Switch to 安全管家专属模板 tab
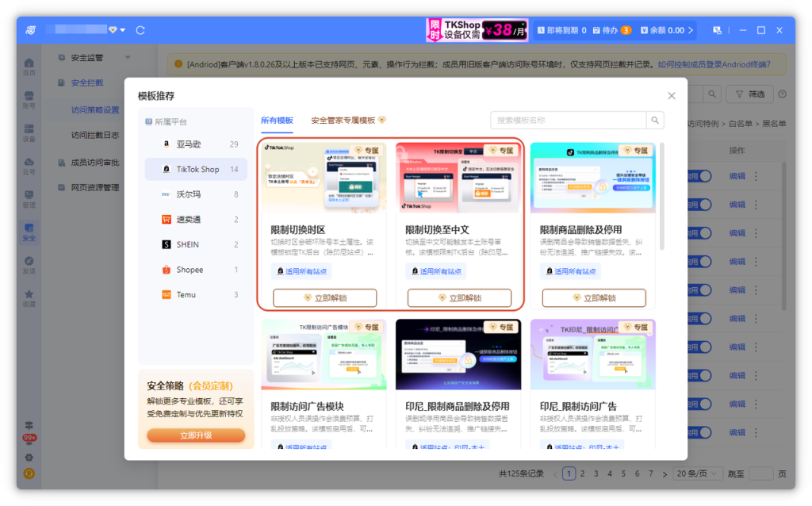Image resolution: width=812 pixels, height=506 pixels. click(347, 121)
